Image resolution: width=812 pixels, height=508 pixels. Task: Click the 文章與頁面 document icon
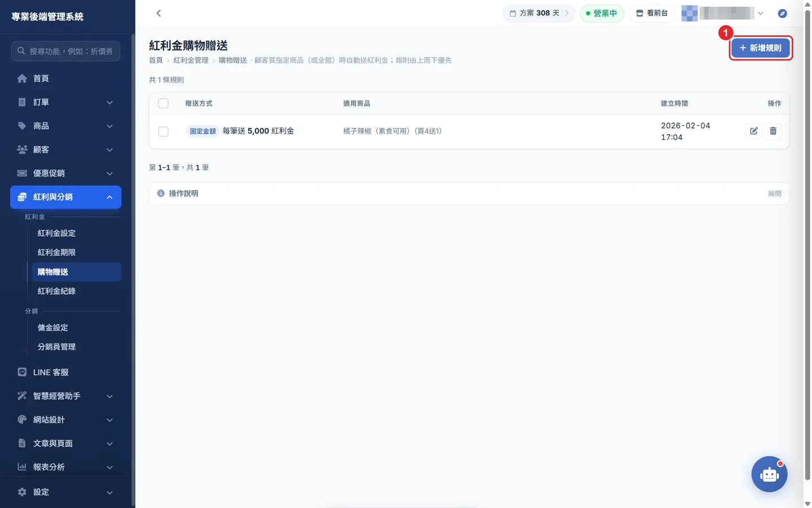click(22, 444)
